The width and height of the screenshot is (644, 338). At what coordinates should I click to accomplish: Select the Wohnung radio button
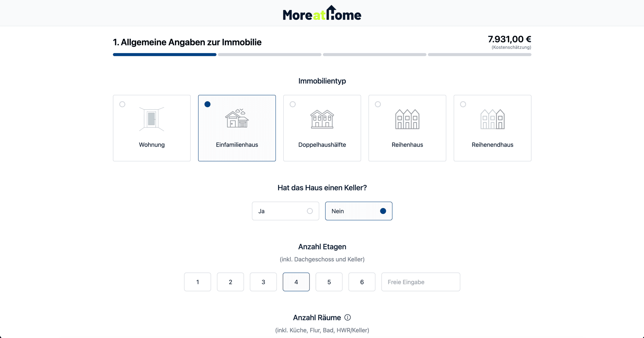click(x=122, y=104)
